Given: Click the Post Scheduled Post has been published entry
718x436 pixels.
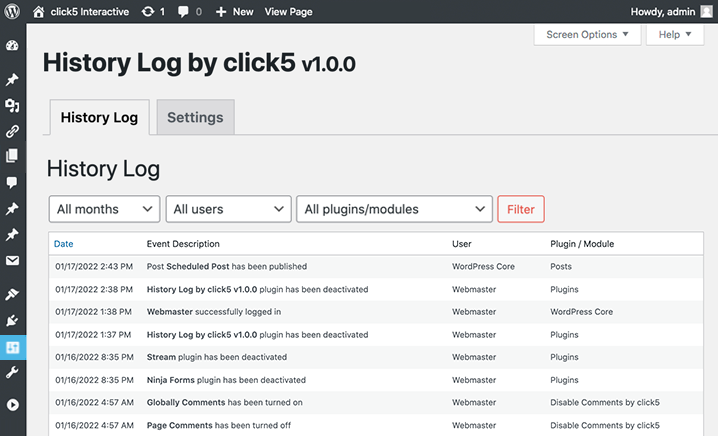Looking at the screenshot, I should click(x=227, y=267).
